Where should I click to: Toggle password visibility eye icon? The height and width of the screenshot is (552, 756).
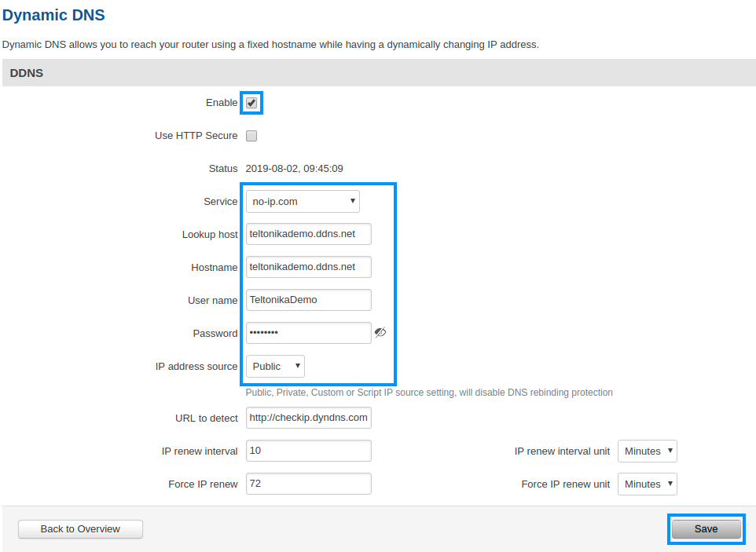tap(380, 333)
